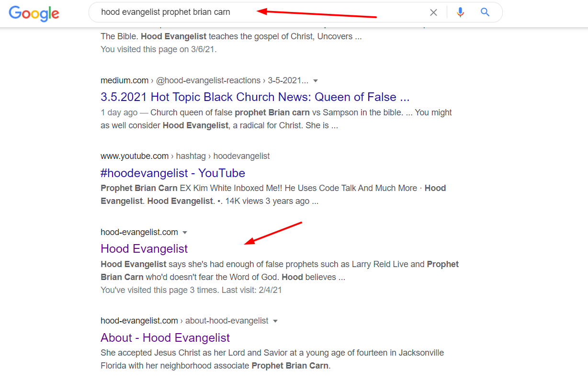Expand options arrow for about-hood-evangelist result

click(x=275, y=321)
